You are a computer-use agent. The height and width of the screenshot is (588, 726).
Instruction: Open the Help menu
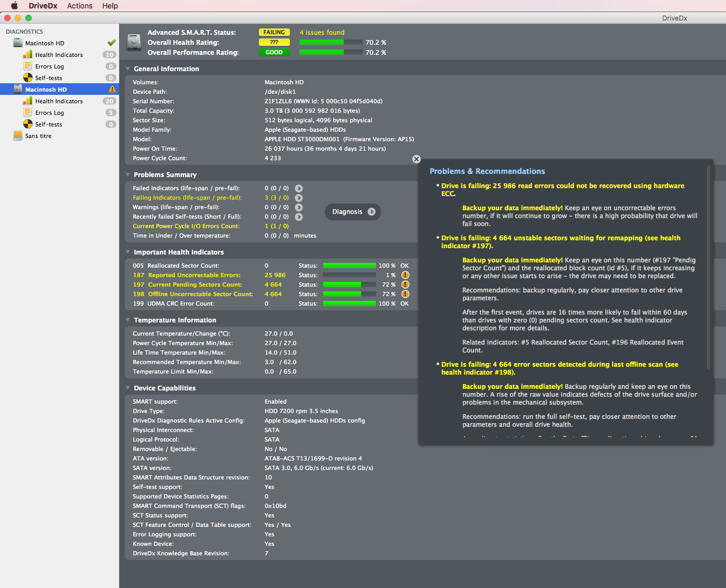point(110,6)
